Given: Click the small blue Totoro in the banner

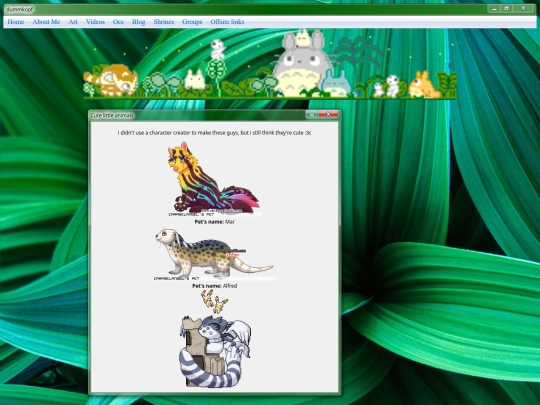Looking at the screenshot, I should [x=336, y=84].
